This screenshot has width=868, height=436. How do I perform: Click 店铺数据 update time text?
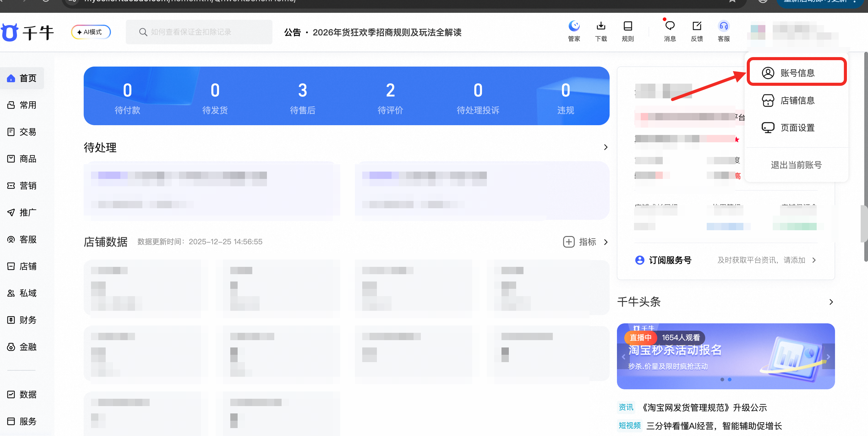tap(200, 242)
